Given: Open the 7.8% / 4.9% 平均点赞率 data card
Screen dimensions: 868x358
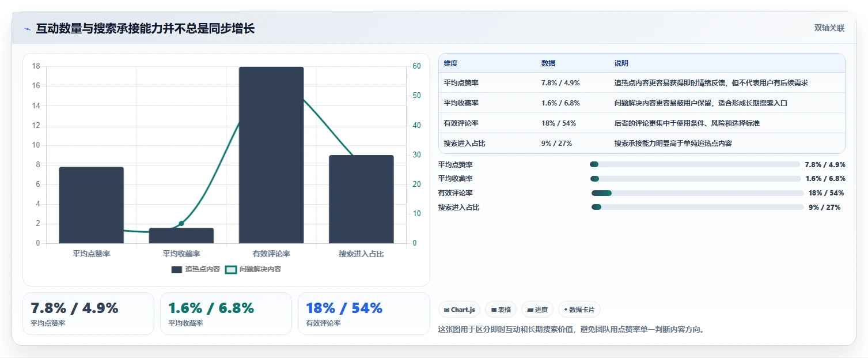Looking at the screenshot, I should coord(88,314).
